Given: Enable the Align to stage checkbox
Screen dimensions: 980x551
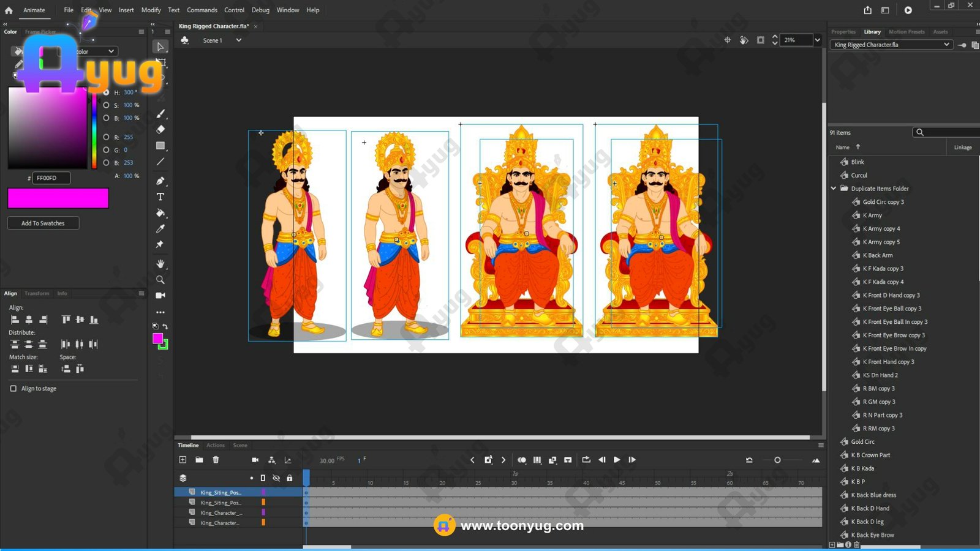Looking at the screenshot, I should point(13,389).
